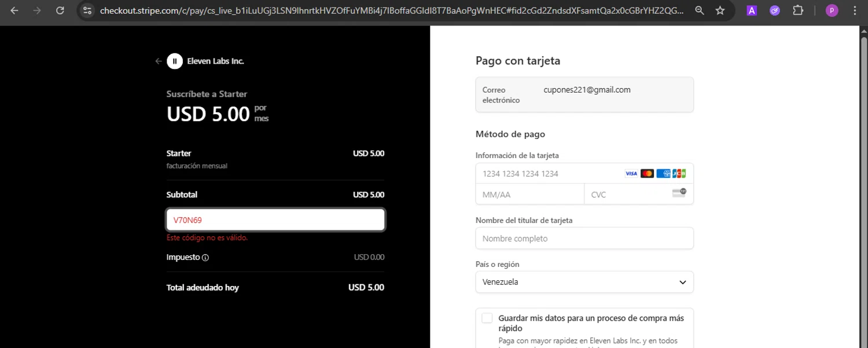This screenshot has height=348, width=868.
Task: Open the País o región dropdown
Action: [584, 282]
